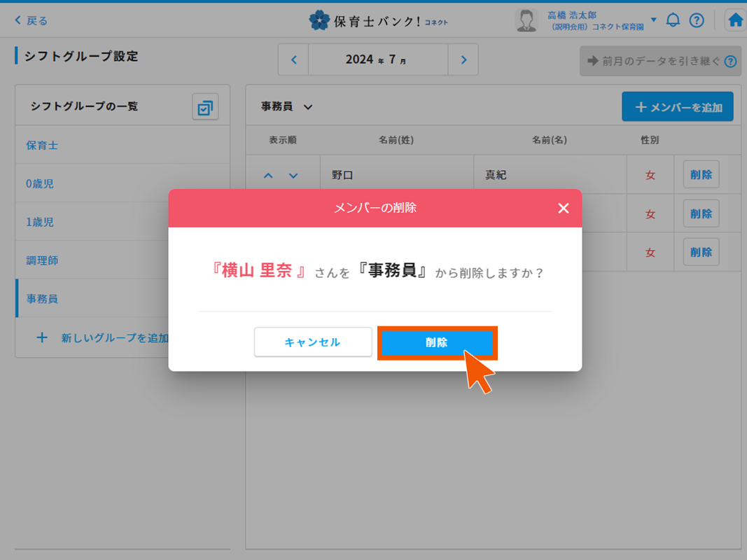Click the help icon on 前月のデータを引き継ぐ button
Screen dimensions: 747x560
click(729, 61)
